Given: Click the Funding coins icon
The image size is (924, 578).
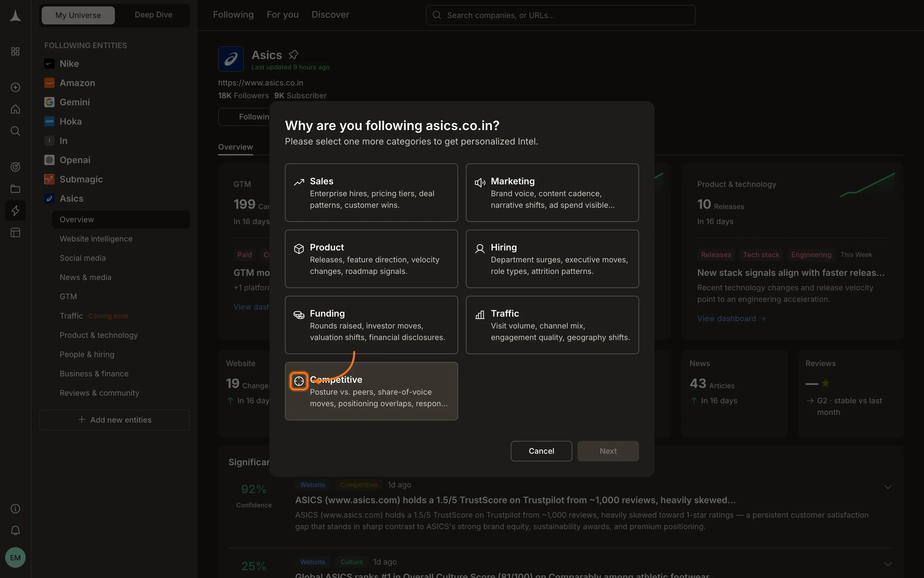Looking at the screenshot, I should pos(299,315).
